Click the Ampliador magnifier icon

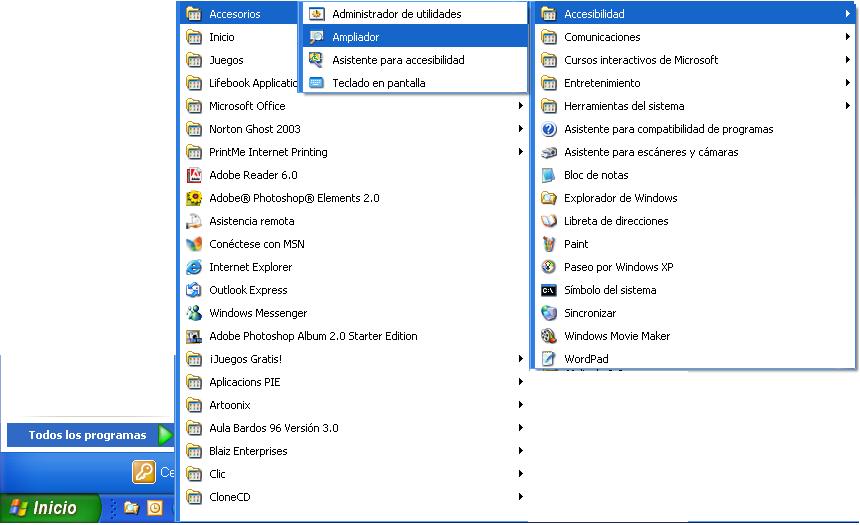click(316, 37)
